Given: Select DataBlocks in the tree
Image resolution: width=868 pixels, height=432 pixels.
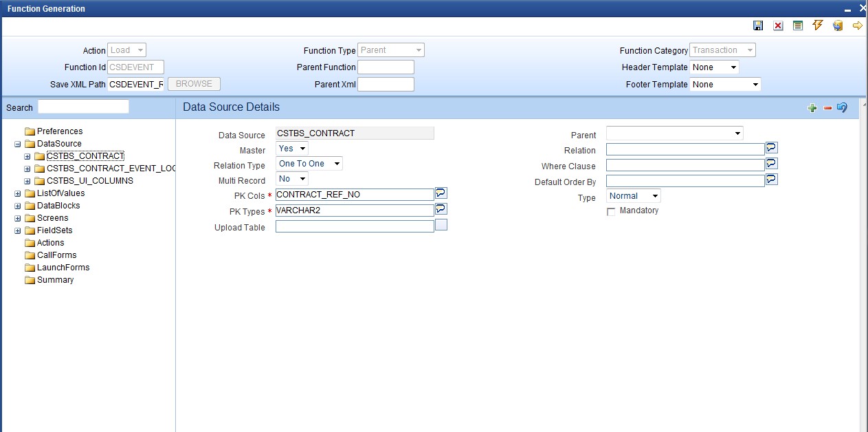Looking at the screenshot, I should coord(58,206).
